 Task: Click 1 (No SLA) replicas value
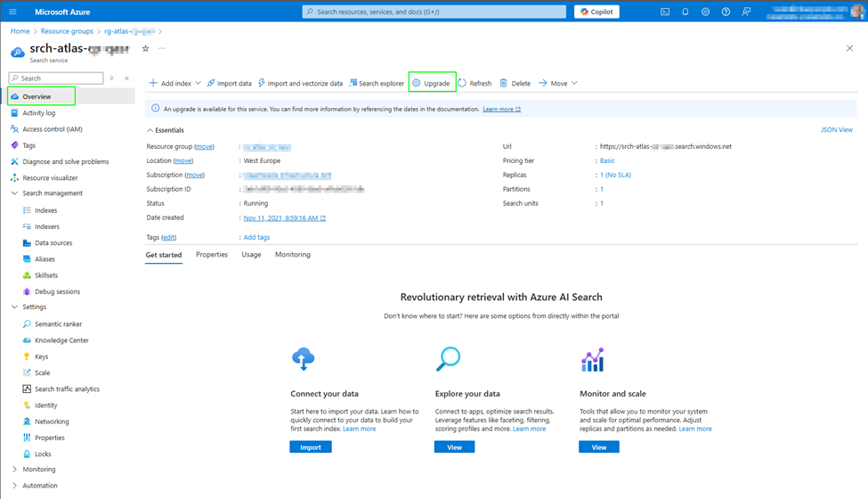(615, 175)
